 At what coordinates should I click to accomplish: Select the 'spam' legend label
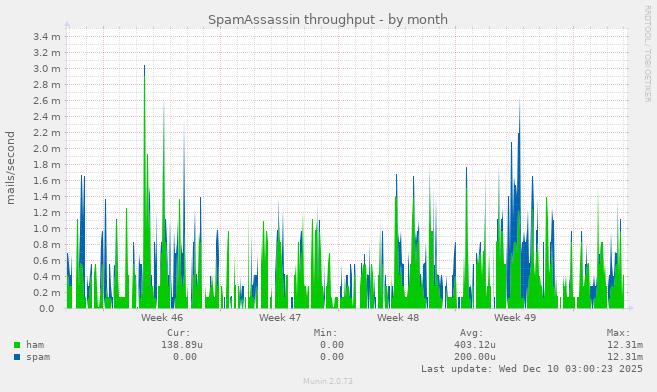coord(38,357)
